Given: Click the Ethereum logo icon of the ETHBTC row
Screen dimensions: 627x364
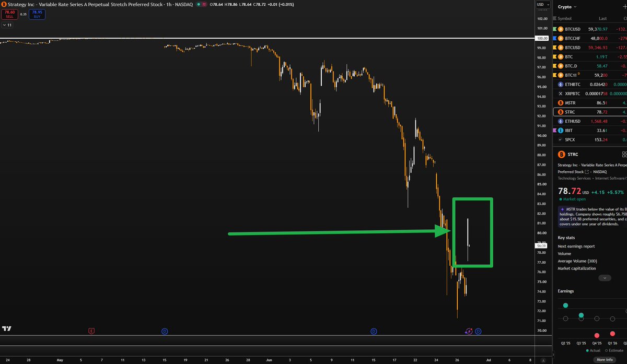Looking at the screenshot, I should click(561, 84).
